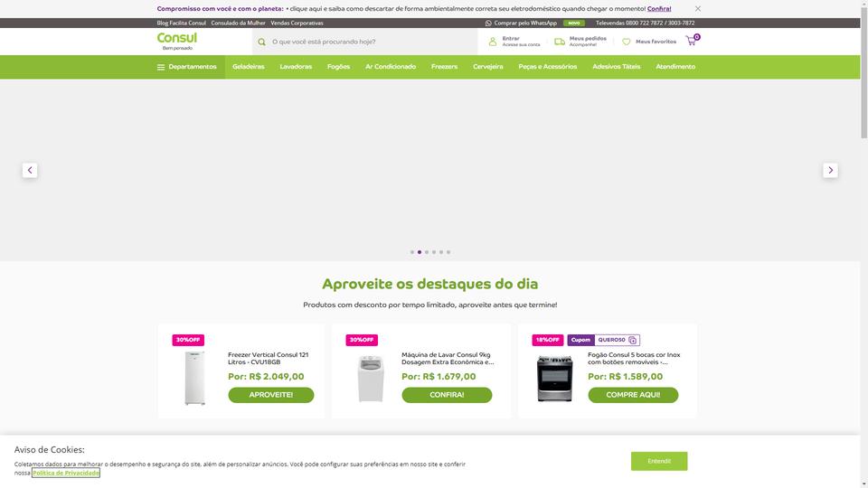Click the Entendi cookie button

(x=659, y=462)
